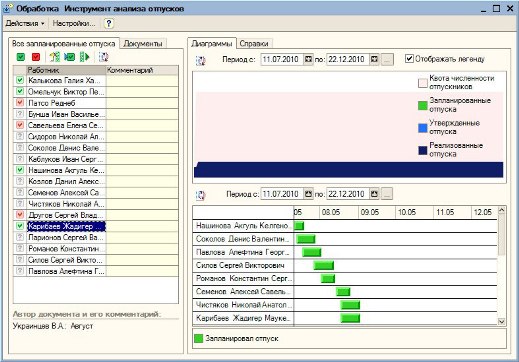Click the green bar for Силов Сергей Викторович
The height and width of the screenshot is (362, 519).
[324, 265]
